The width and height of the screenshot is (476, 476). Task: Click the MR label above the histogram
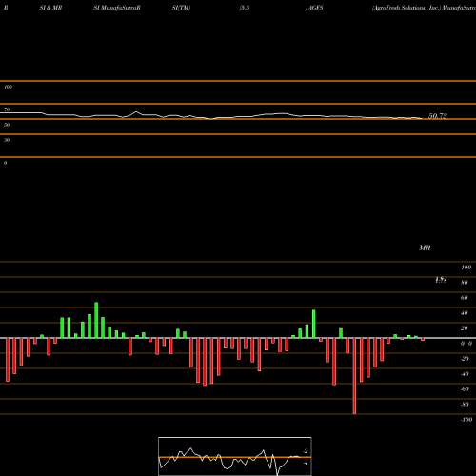click(x=425, y=248)
